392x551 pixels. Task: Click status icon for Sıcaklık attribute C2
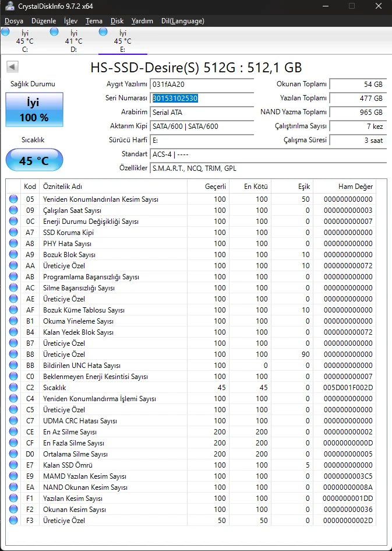point(13,387)
